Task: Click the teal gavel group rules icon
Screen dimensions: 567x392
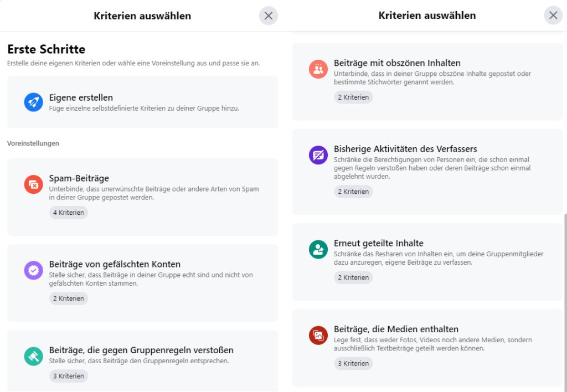Action: tap(33, 356)
